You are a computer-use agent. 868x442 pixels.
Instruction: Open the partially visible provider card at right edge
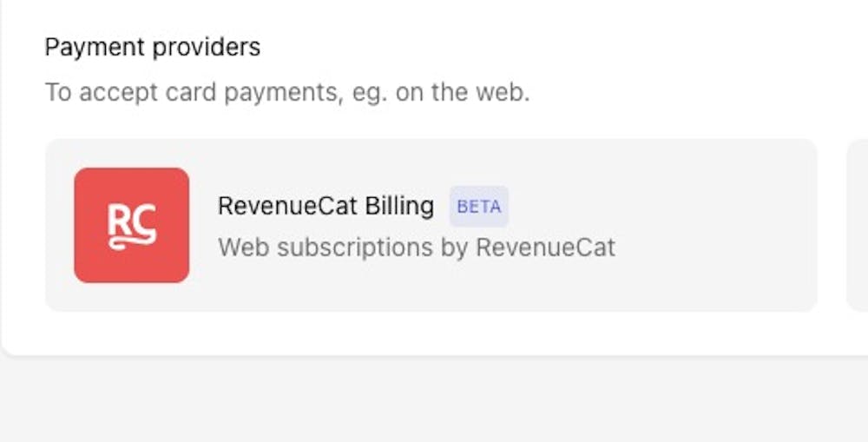[858, 225]
